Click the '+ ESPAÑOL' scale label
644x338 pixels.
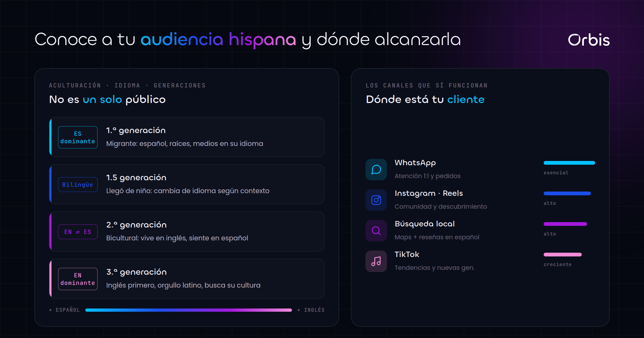64,310
